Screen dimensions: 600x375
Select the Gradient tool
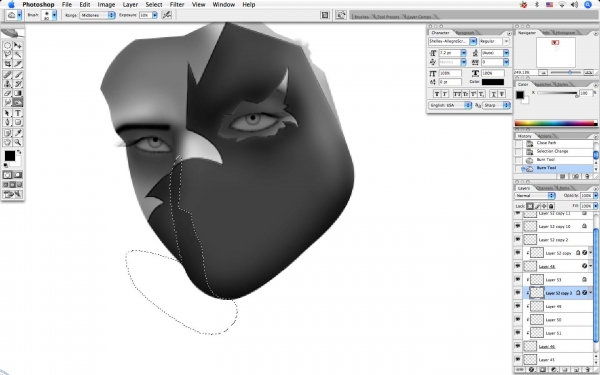[18, 93]
